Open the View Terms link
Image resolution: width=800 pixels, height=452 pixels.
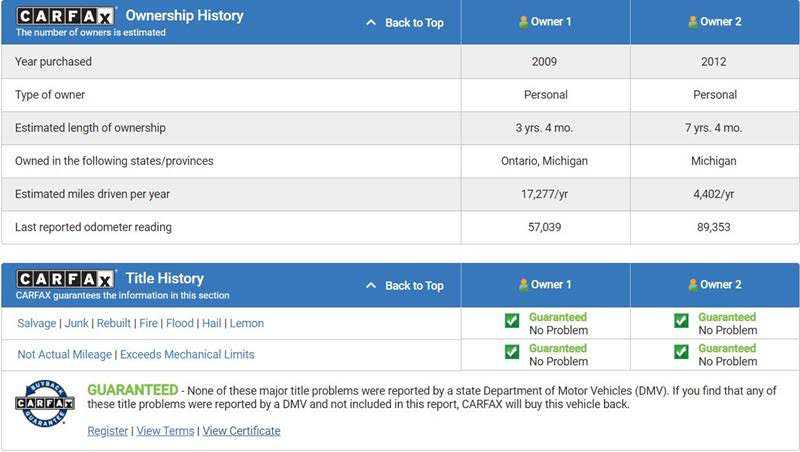pyautogui.click(x=165, y=431)
